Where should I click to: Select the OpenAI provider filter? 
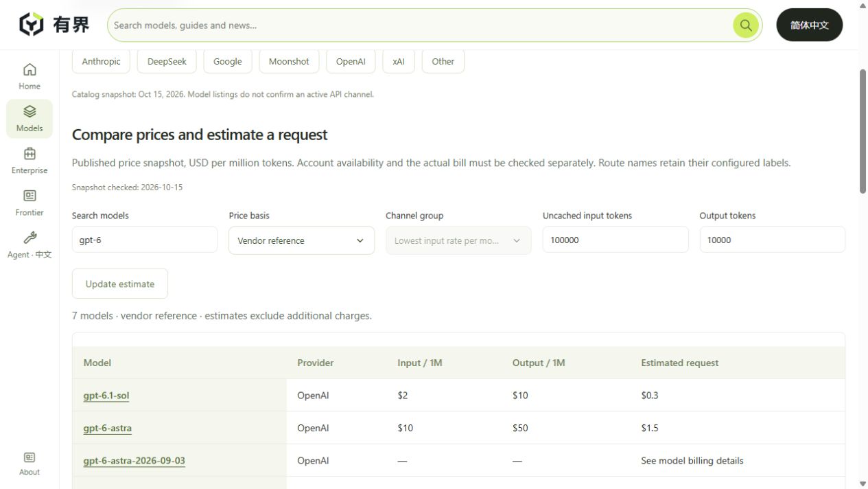[x=351, y=61]
